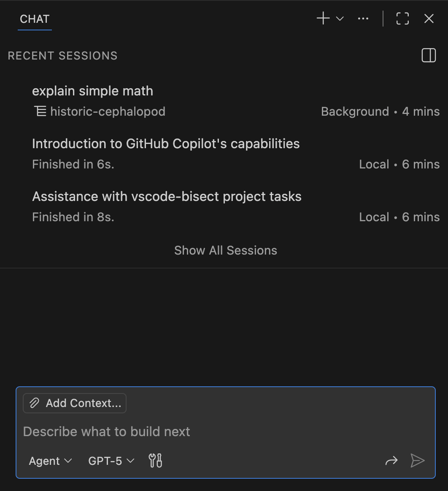Click the branch icon beside historic-cephalopod

(x=40, y=111)
